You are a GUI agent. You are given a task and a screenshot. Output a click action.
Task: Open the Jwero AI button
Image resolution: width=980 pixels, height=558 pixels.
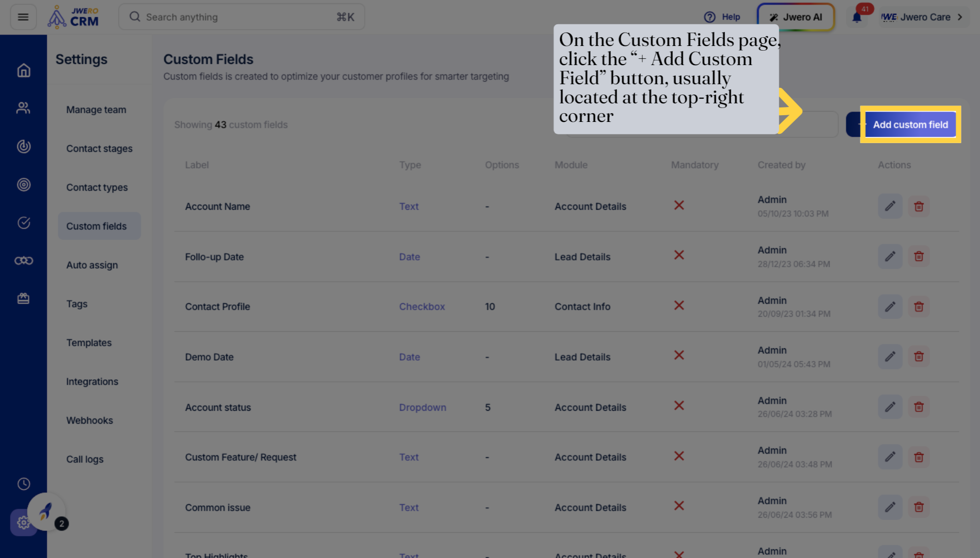click(x=796, y=17)
